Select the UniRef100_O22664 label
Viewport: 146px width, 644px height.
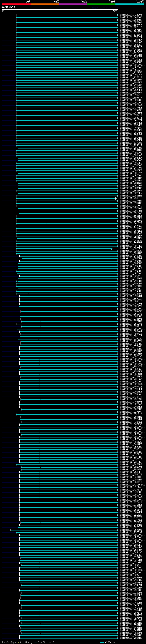point(131,60)
